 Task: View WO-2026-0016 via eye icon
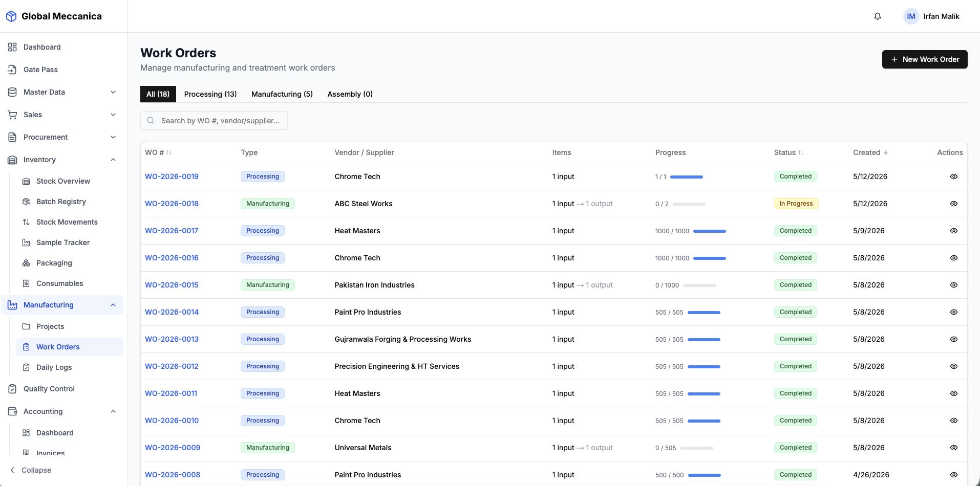point(953,258)
